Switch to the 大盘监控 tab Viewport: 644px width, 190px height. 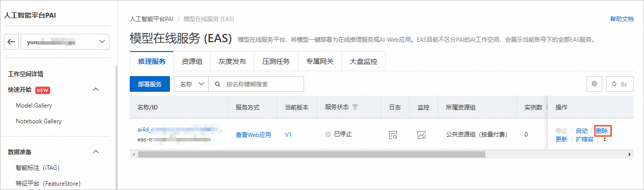click(363, 62)
